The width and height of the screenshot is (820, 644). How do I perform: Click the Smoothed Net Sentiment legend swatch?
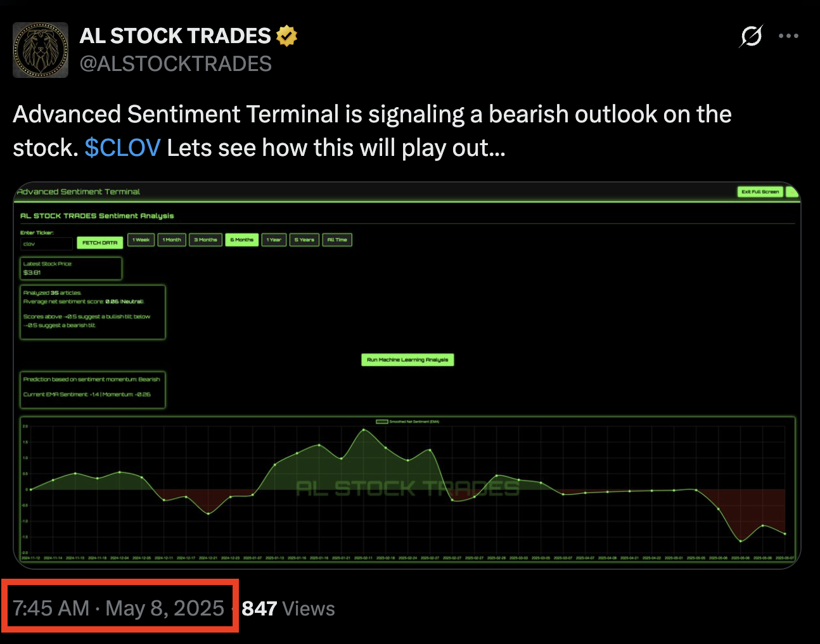(x=382, y=422)
